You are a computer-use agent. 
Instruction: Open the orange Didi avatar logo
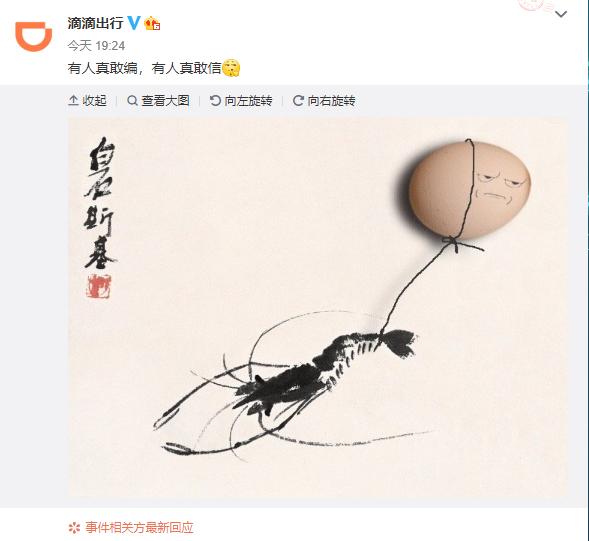tap(33, 36)
